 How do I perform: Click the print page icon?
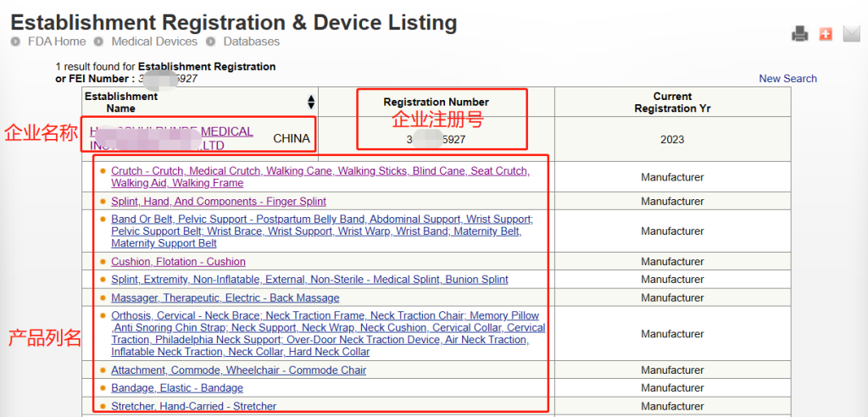pyautogui.click(x=799, y=34)
